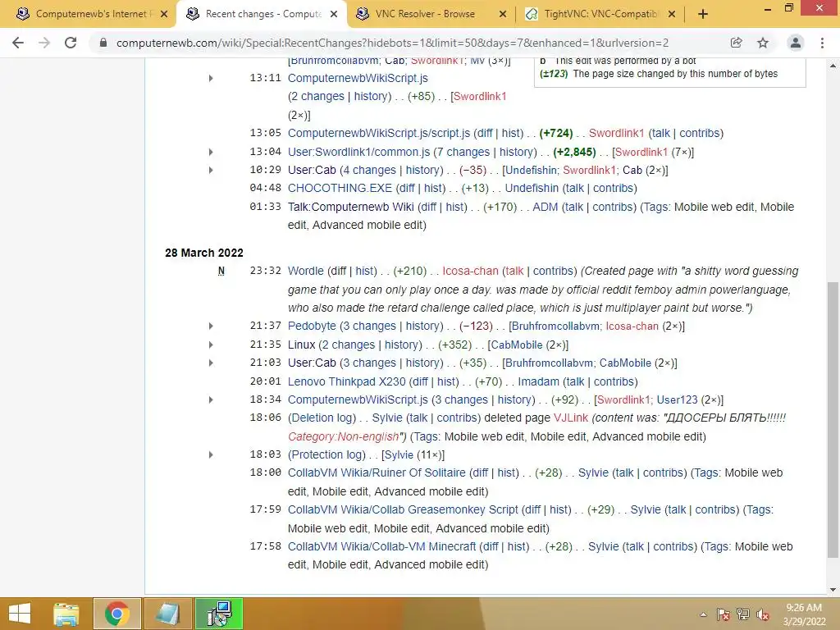The width and height of the screenshot is (840, 630).
Task: Open deleted page VJLink link
Action: 571,418
